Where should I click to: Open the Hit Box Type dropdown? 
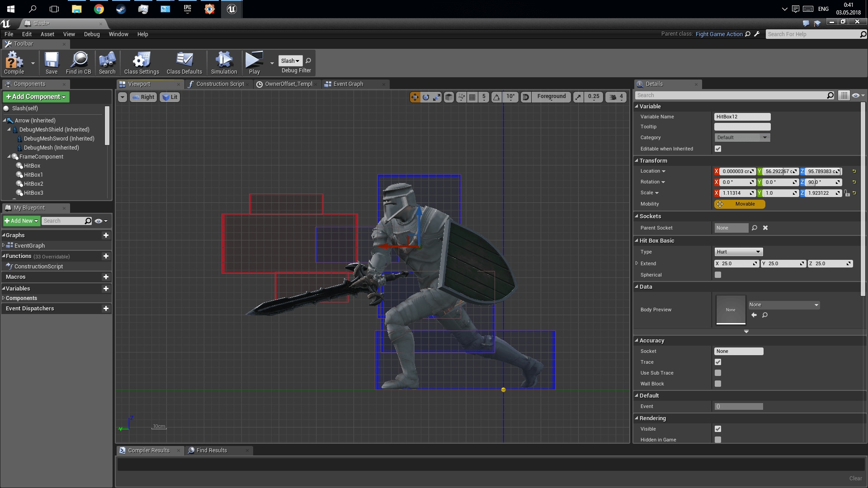[738, 252]
